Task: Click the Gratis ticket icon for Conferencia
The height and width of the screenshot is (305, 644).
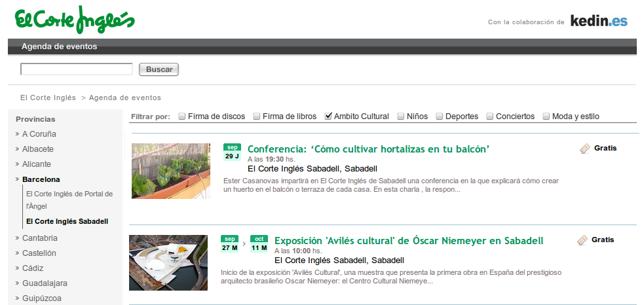Action: pyautogui.click(x=585, y=149)
